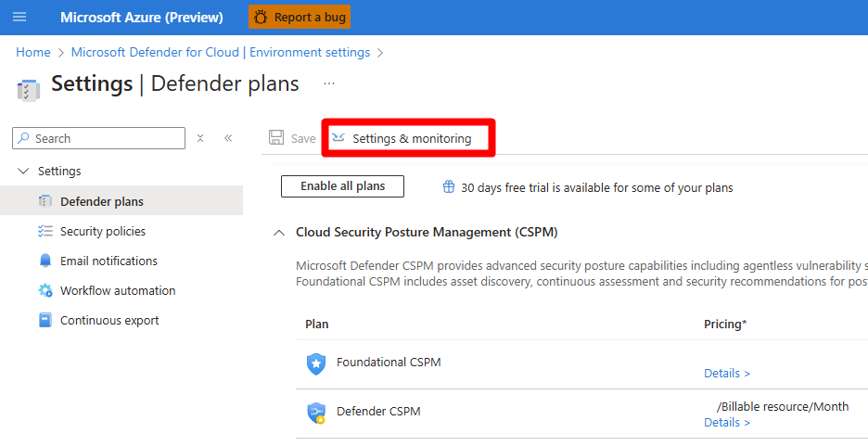Click the Security policies checklist icon
Viewport: 868px width, 446px height.
[45, 231]
